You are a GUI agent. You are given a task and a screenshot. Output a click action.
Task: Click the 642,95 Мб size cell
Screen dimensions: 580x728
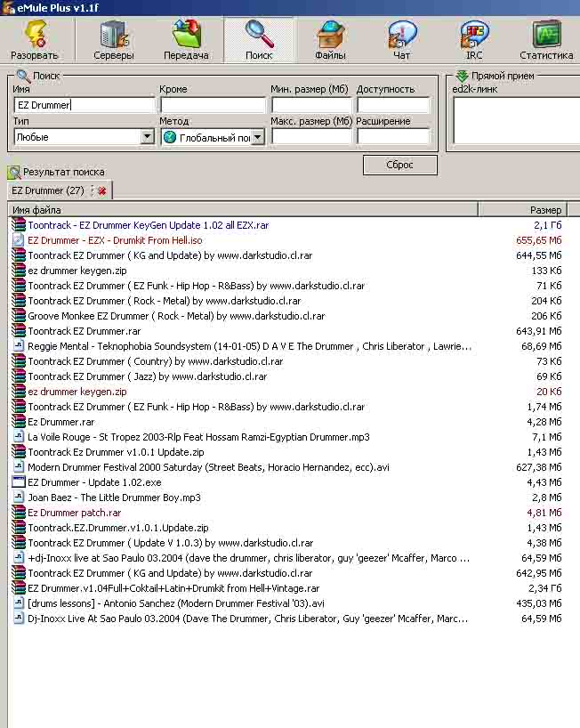point(539,573)
